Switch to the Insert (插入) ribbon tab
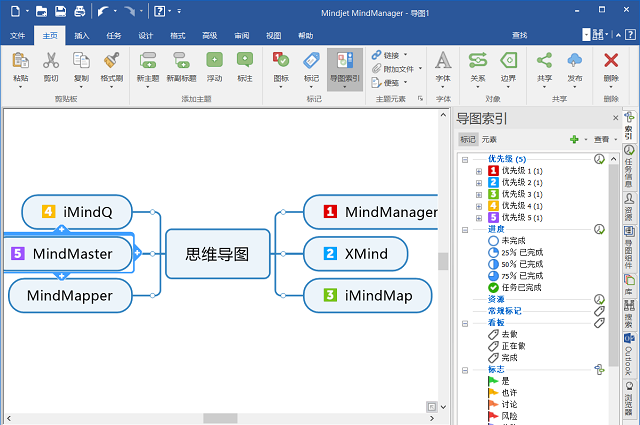Image resolution: width=640 pixels, height=425 pixels. tap(82, 36)
